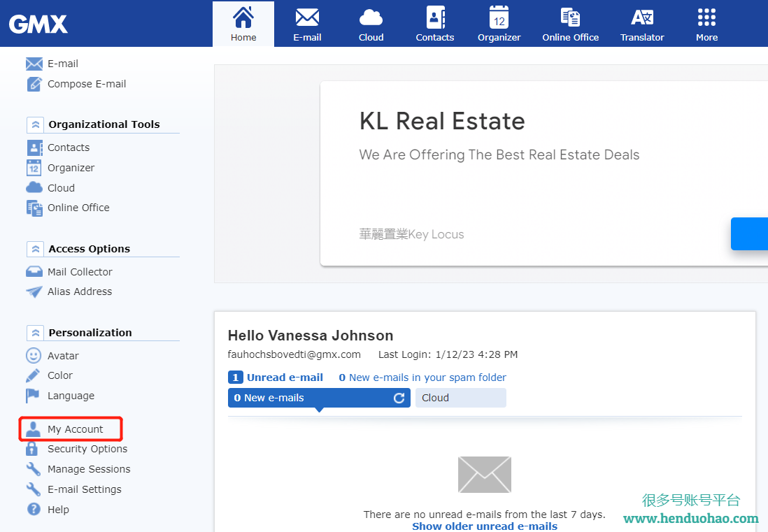
Task: Click the Key Locus advertiser text
Action: [411, 234]
